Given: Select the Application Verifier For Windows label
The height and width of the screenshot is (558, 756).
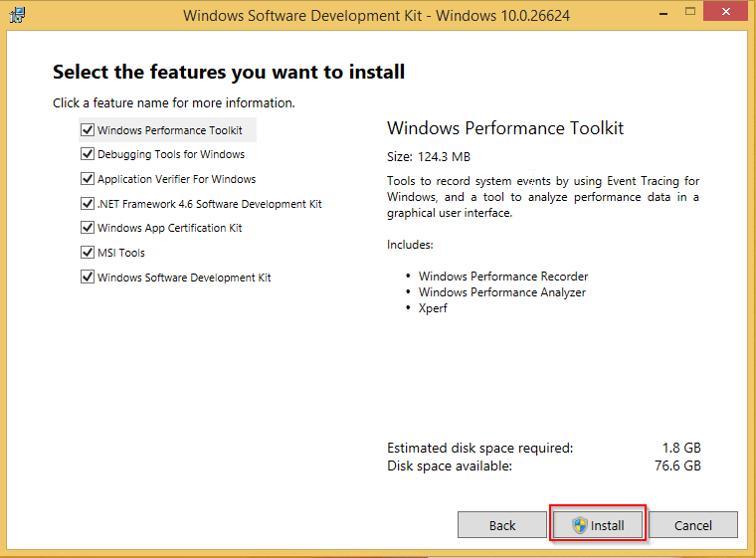Looking at the screenshot, I should 176,179.
